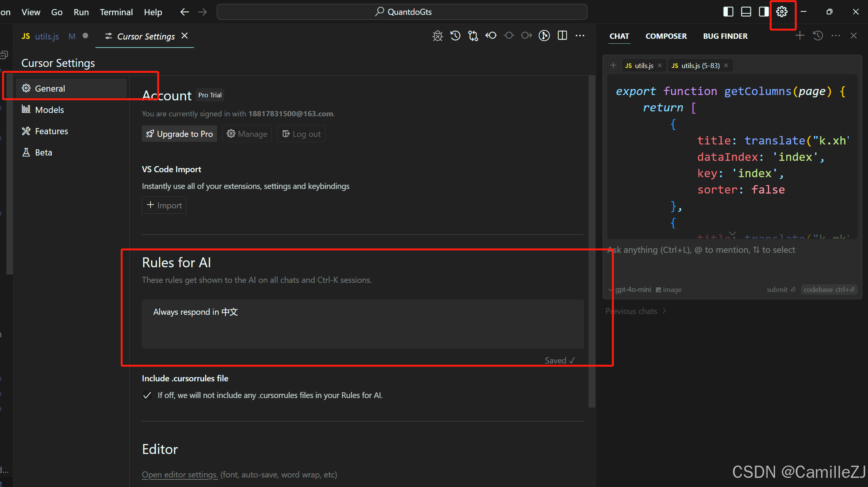
Task: Show chat history clock icon
Action: click(818, 36)
